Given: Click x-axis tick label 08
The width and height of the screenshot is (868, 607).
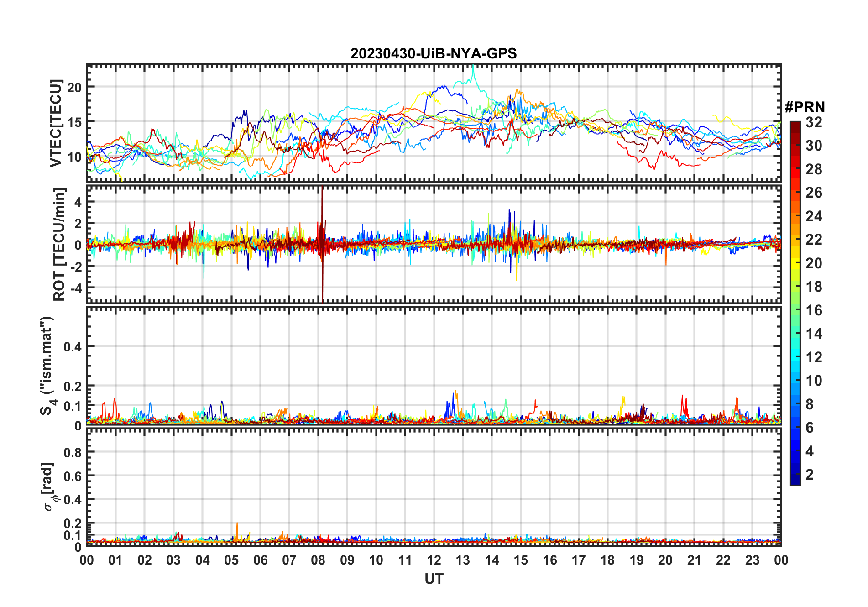Looking at the screenshot, I should 318,560.
